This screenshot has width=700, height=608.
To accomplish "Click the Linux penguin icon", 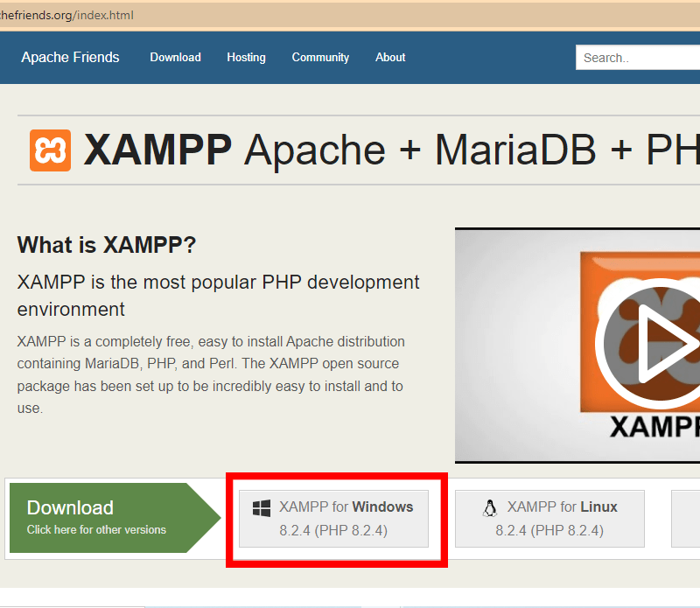I will click(x=490, y=508).
